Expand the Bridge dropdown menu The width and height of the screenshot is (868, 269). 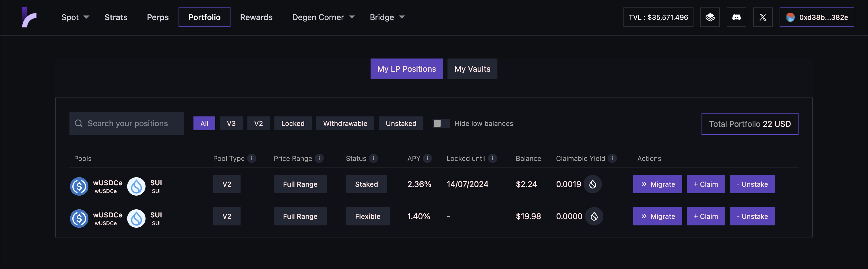387,17
